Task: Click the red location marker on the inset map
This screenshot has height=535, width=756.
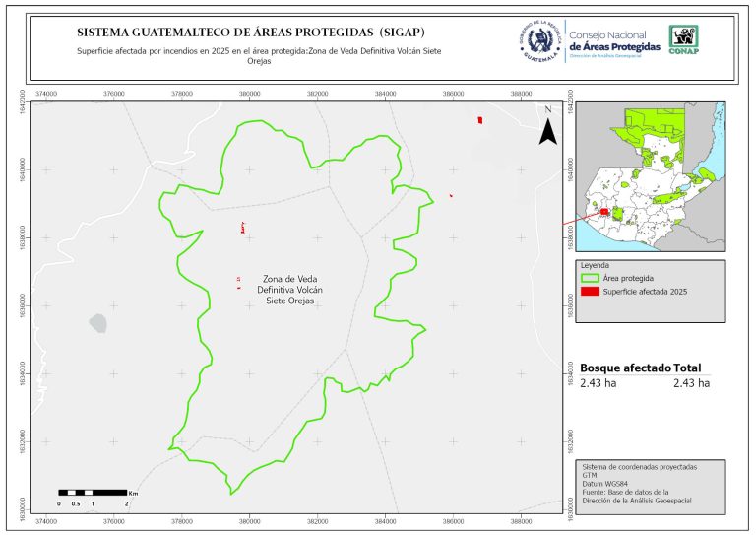Action: [x=601, y=211]
